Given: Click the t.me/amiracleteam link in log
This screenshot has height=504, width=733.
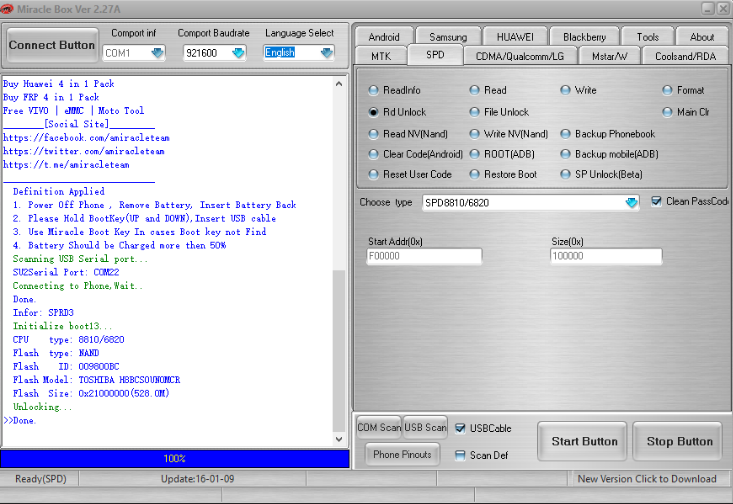Looking at the screenshot, I should coord(66,165).
